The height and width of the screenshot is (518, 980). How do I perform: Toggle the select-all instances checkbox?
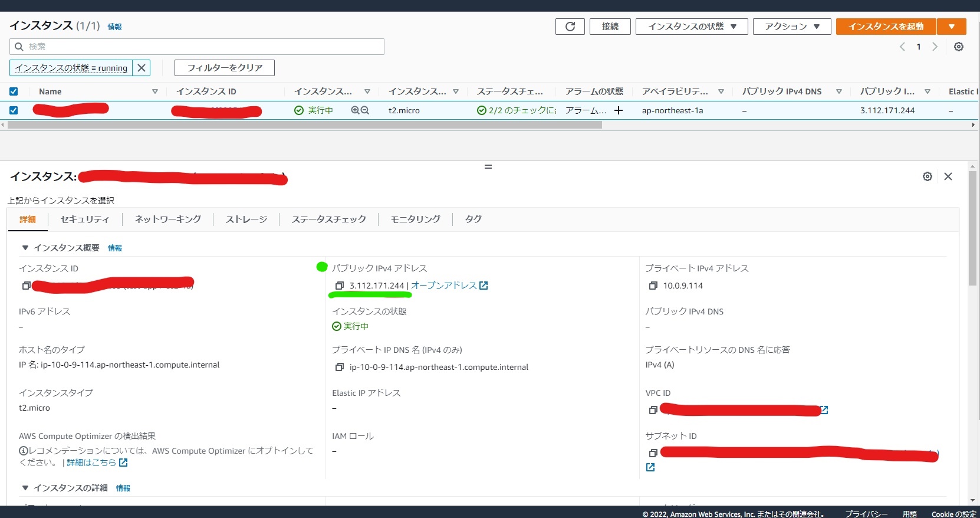point(14,91)
